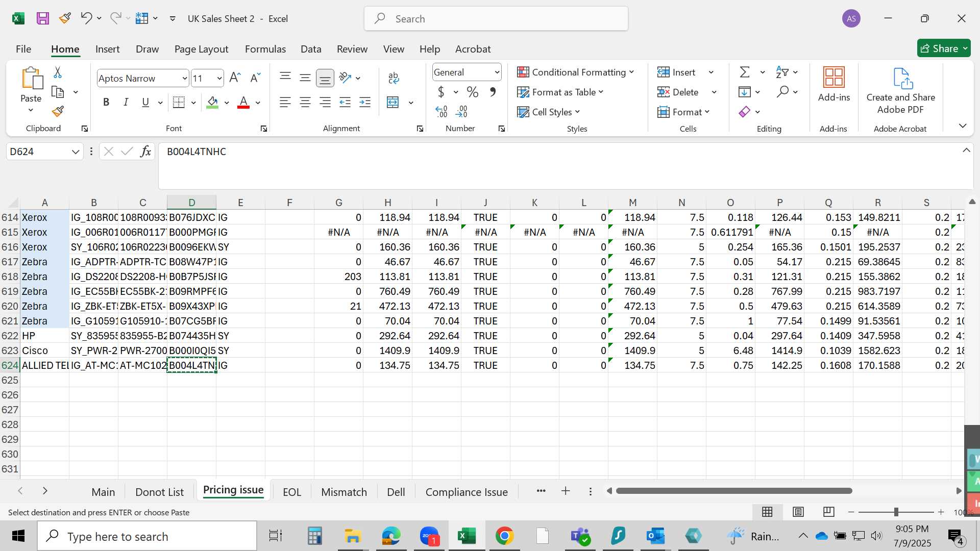Click the Format Painter brush icon

click(58, 111)
